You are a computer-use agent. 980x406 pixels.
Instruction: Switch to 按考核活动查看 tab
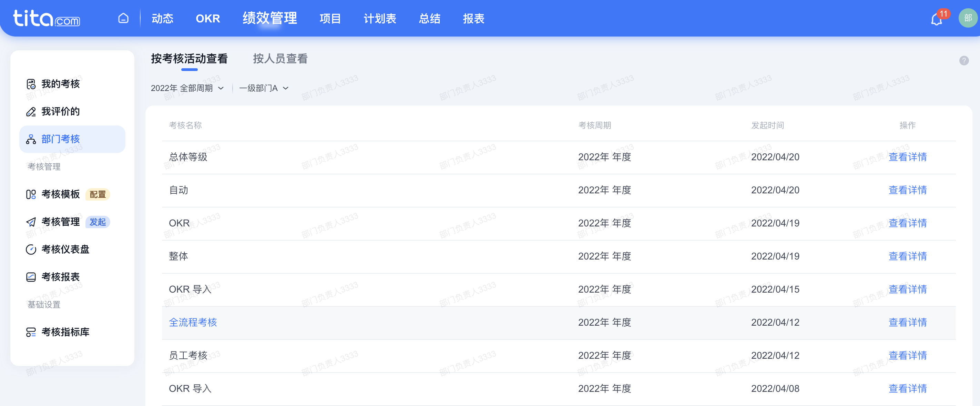point(189,59)
